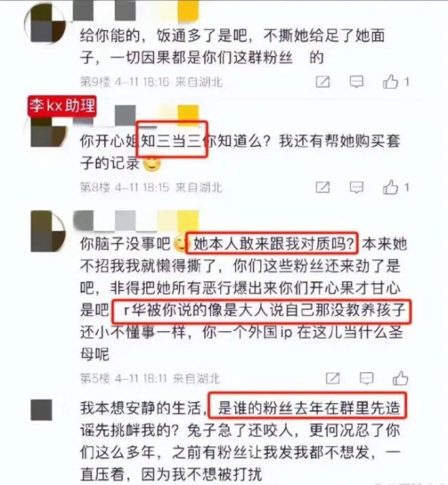This screenshot has height=485, width=448.
Task: Like the 第8楼 comment
Action: (391, 187)
